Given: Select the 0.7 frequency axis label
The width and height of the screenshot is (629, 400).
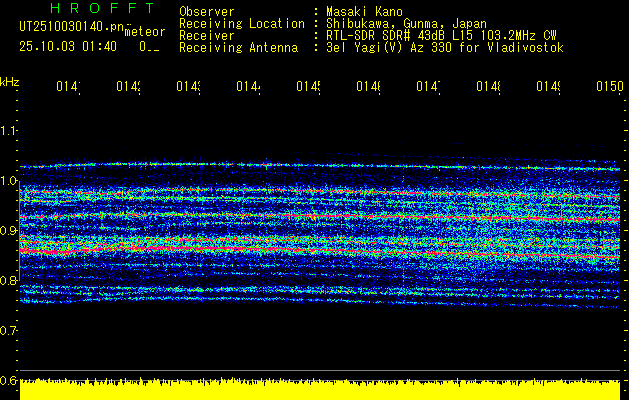Looking at the screenshot, I should tap(9, 330).
